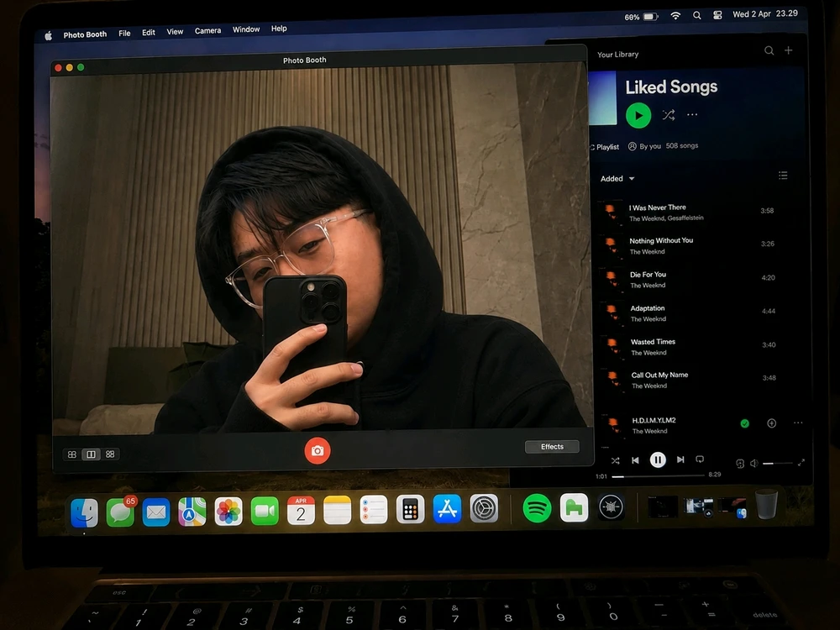Screen dimensions: 840x630
Task: Add current song to playlist
Action: coord(771,423)
